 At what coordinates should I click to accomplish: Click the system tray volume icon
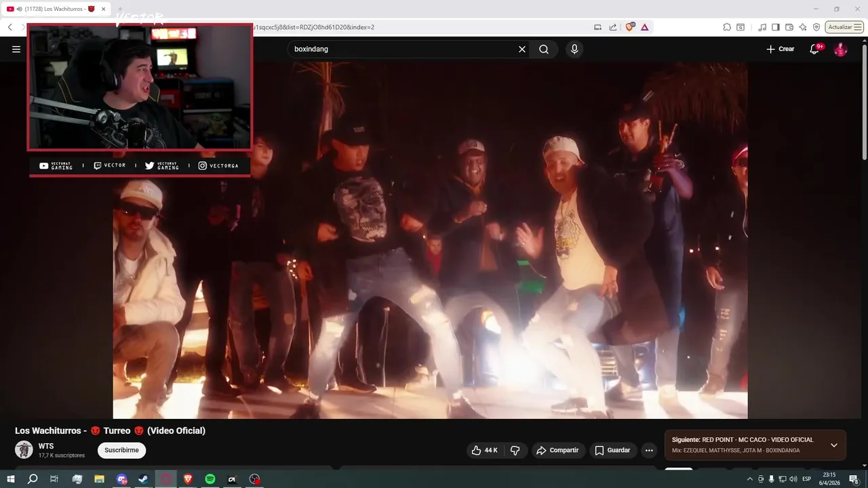pyautogui.click(x=793, y=479)
